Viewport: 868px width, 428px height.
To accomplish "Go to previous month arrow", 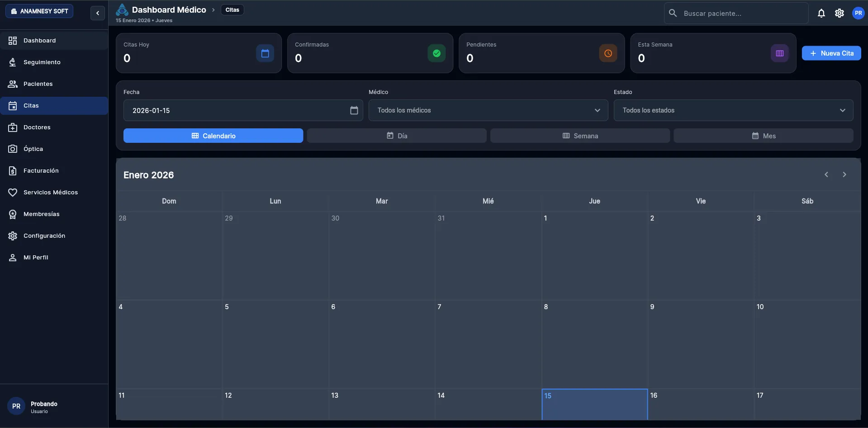I will click(826, 174).
